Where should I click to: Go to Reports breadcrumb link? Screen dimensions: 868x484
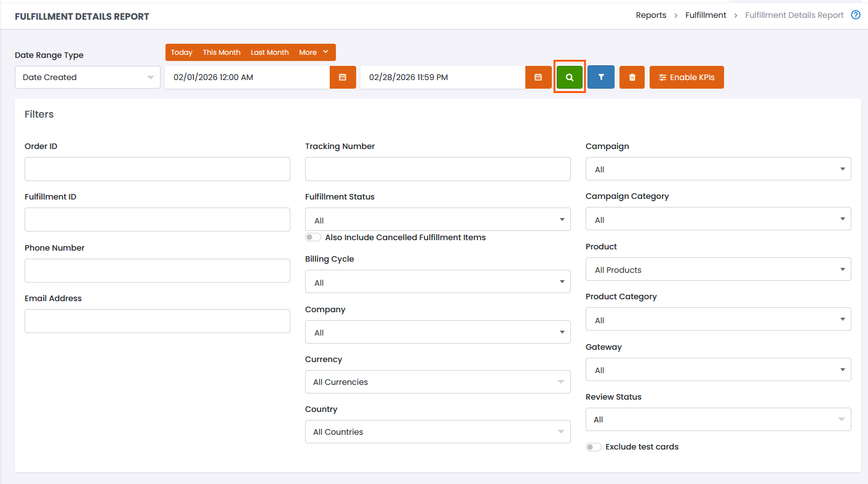651,15
